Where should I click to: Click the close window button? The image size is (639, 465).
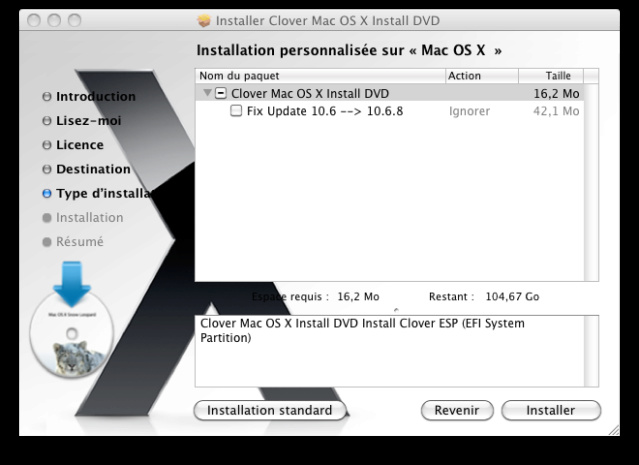tap(34, 20)
